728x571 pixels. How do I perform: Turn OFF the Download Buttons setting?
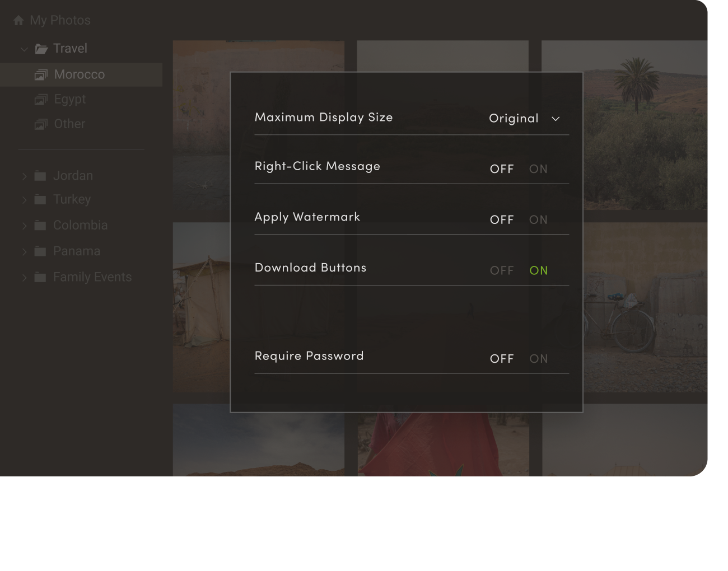click(x=502, y=271)
